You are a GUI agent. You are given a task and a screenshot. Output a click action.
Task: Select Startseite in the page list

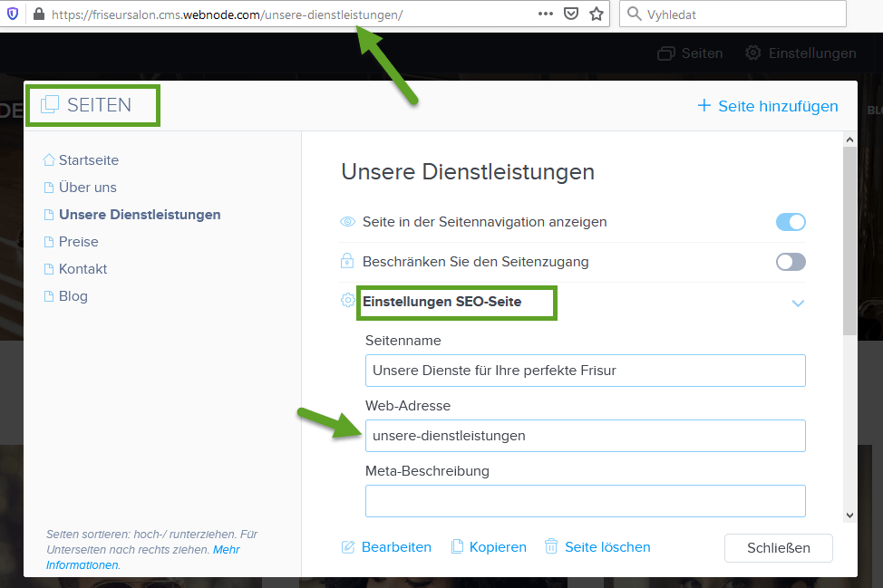point(89,160)
